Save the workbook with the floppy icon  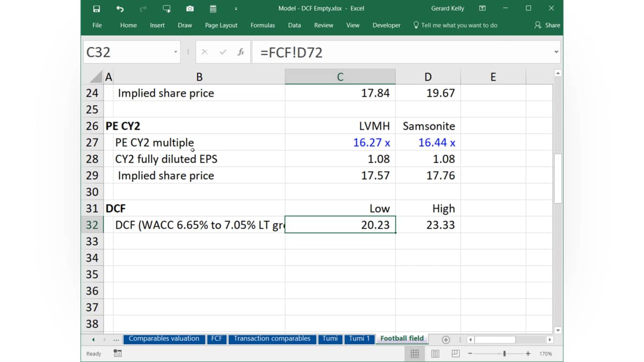(x=97, y=9)
